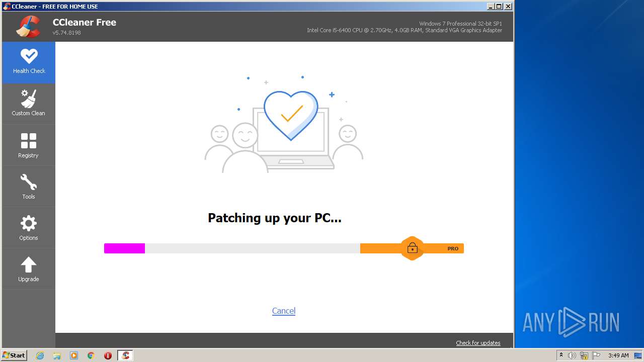Open Windows Explorer folder in taskbar
This screenshot has width=644, height=362.
(x=57, y=355)
